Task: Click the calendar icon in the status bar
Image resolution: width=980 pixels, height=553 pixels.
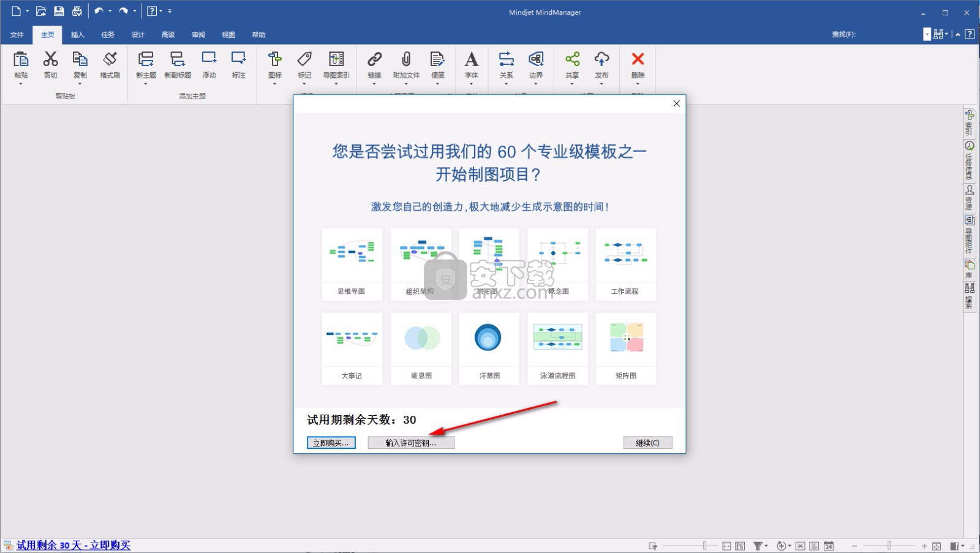Action: click(829, 546)
